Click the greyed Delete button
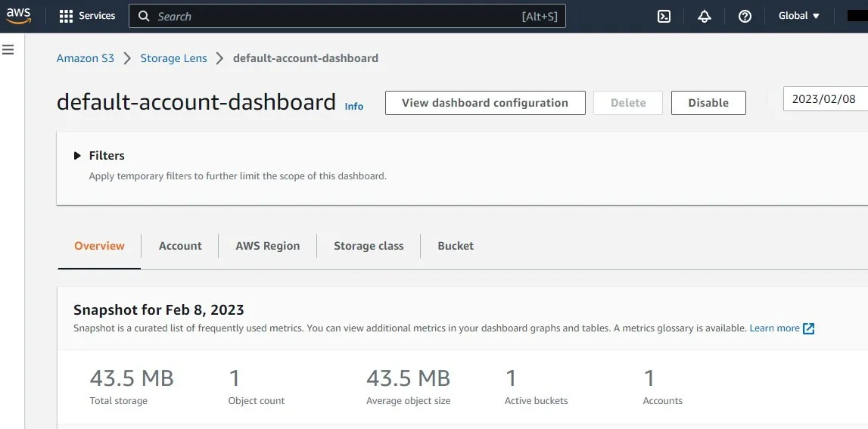The height and width of the screenshot is (429, 868). coord(628,103)
